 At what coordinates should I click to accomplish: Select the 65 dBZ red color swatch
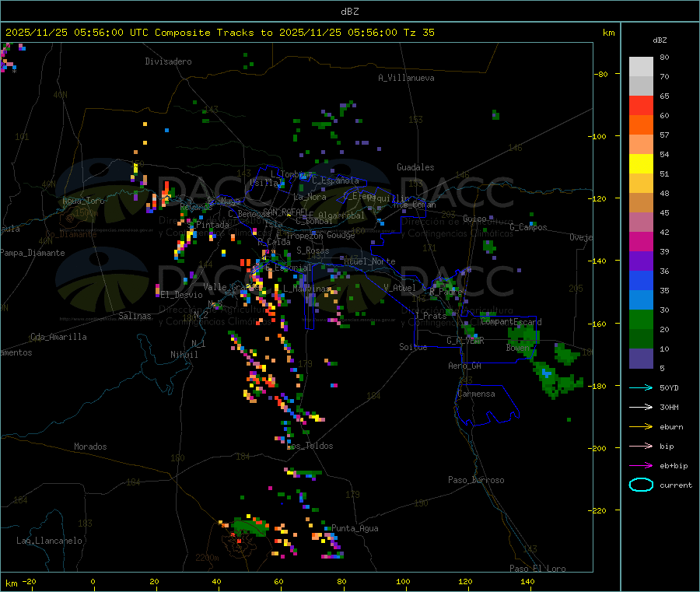coord(641,105)
